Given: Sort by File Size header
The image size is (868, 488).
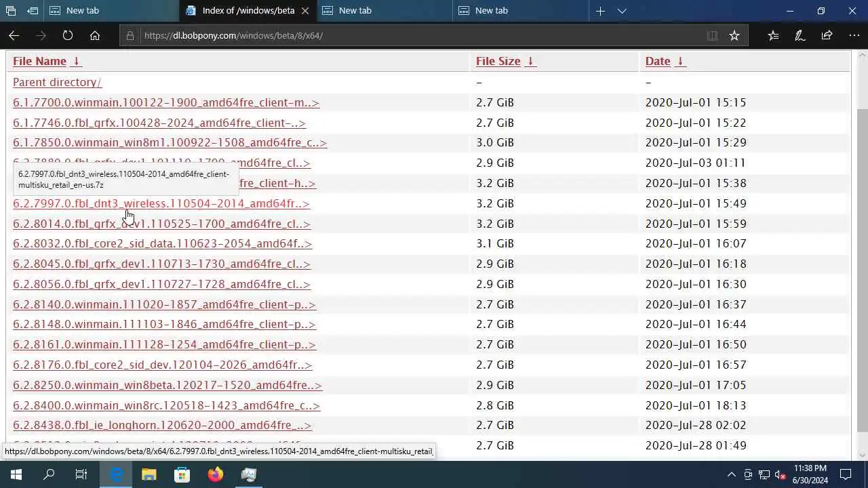Looking at the screenshot, I should tap(498, 61).
